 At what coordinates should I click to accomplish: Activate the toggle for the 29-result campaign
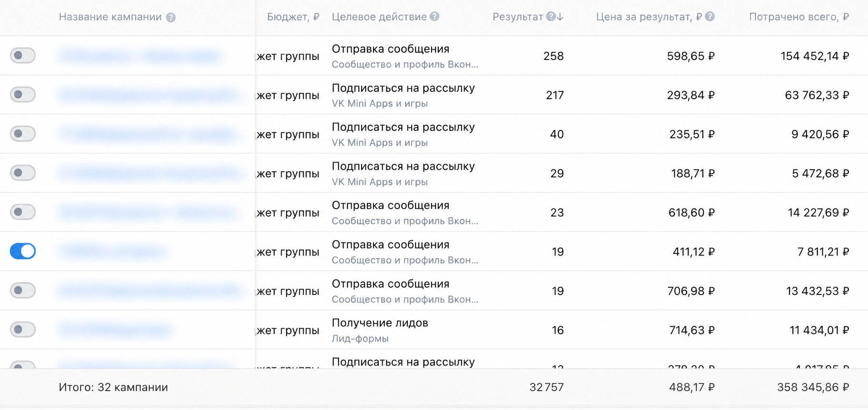pyautogui.click(x=23, y=173)
